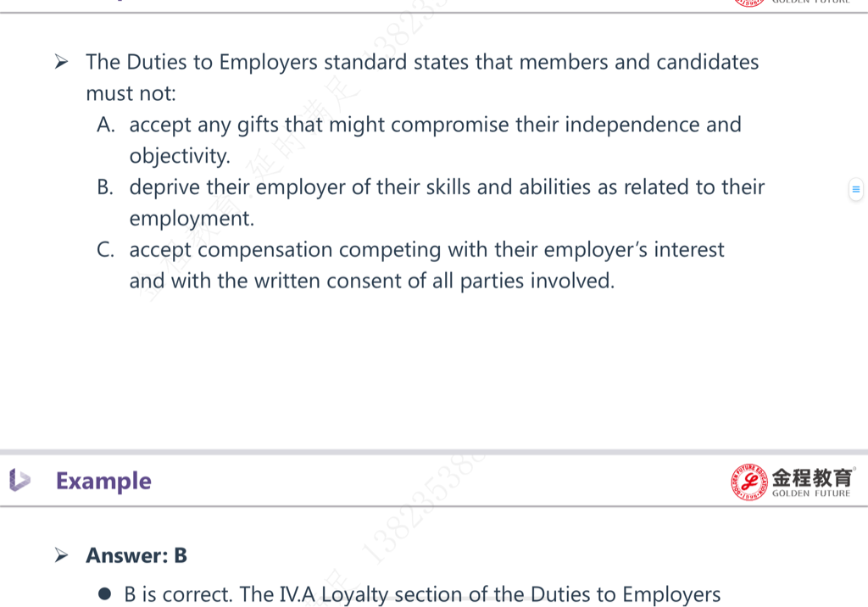Click the 'and with the written consent' line
The width and height of the screenshot is (868, 607).
coord(372,281)
